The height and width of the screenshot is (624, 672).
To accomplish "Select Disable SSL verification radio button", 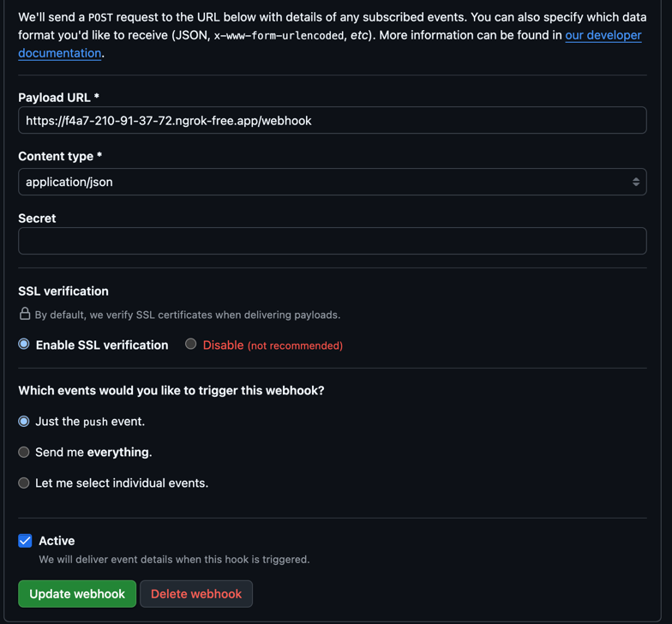I will pyautogui.click(x=190, y=344).
